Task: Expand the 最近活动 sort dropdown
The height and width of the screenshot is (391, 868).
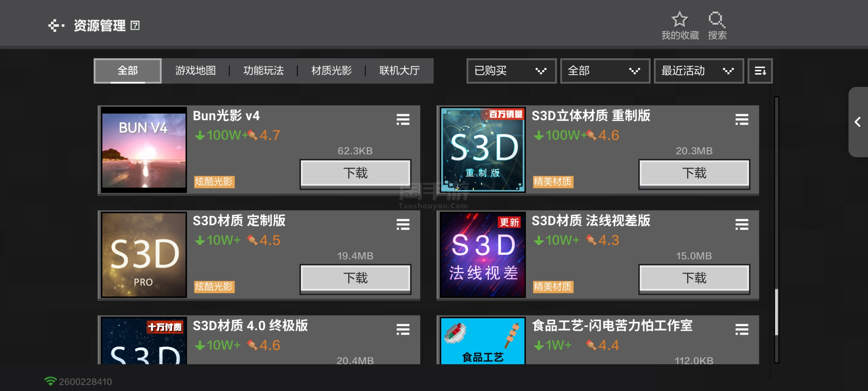Action: [x=698, y=71]
